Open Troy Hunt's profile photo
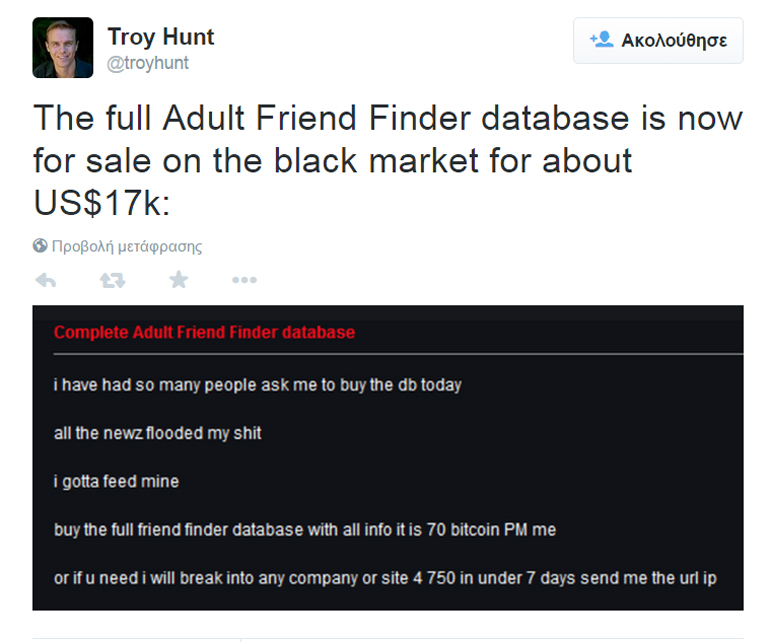770x642 pixels. coord(63,48)
